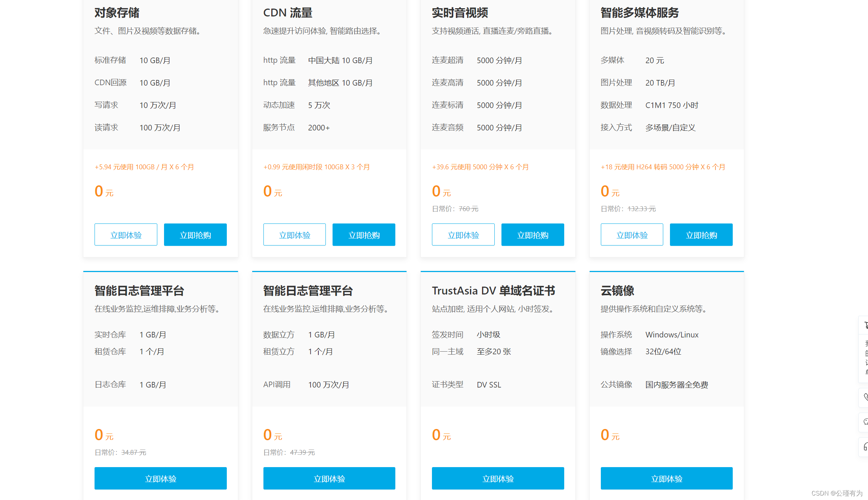The width and height of the screenshot is (868, 500).
Task: Click the 智能多媒体服务 card title
Action: 640,13
